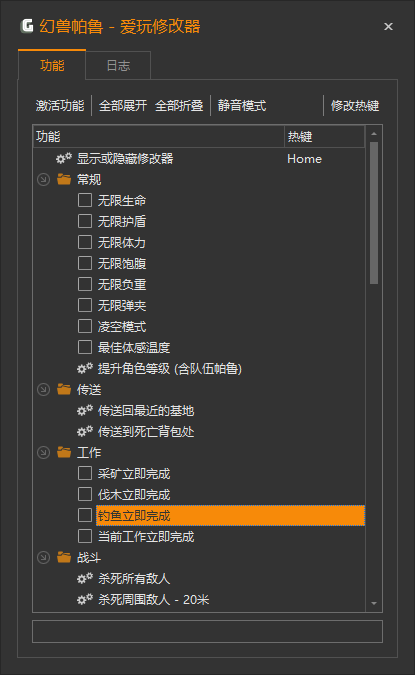Enable the 无限生命 checkbox

(85, 200)
